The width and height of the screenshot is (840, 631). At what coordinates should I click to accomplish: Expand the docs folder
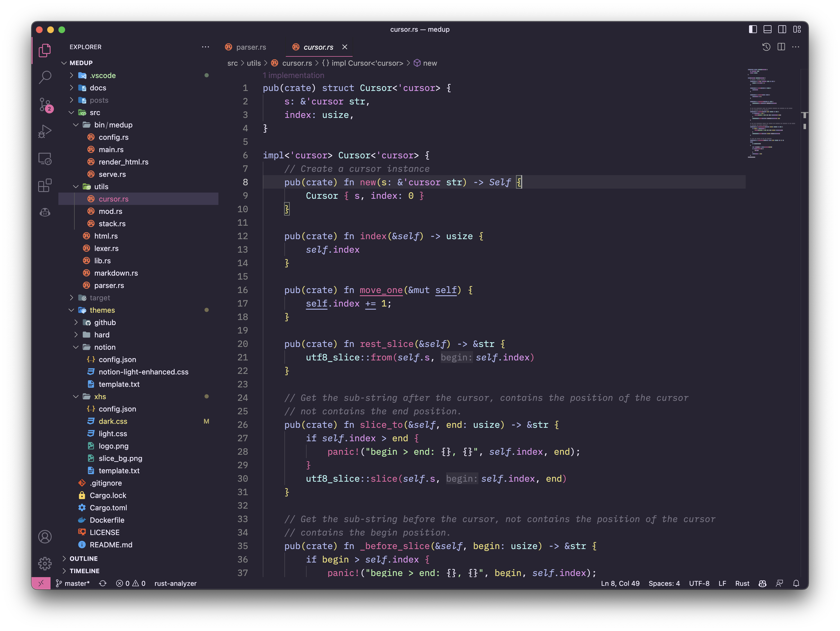(98, 88)
